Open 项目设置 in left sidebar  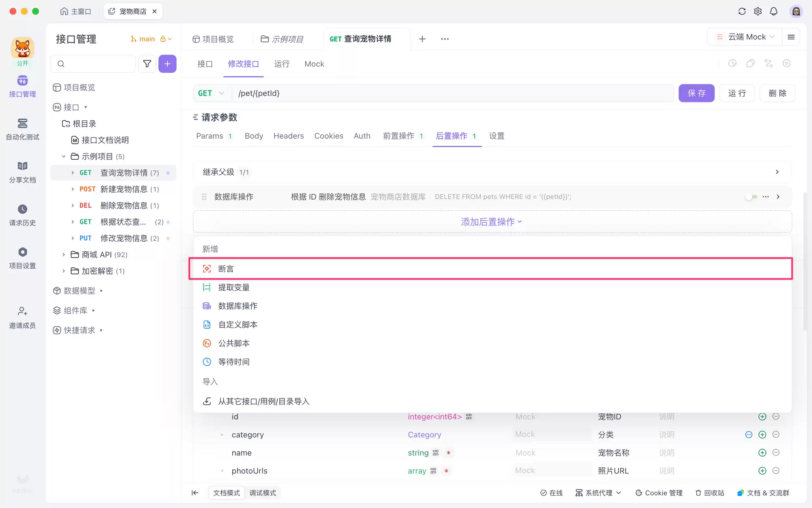[23, 258]
